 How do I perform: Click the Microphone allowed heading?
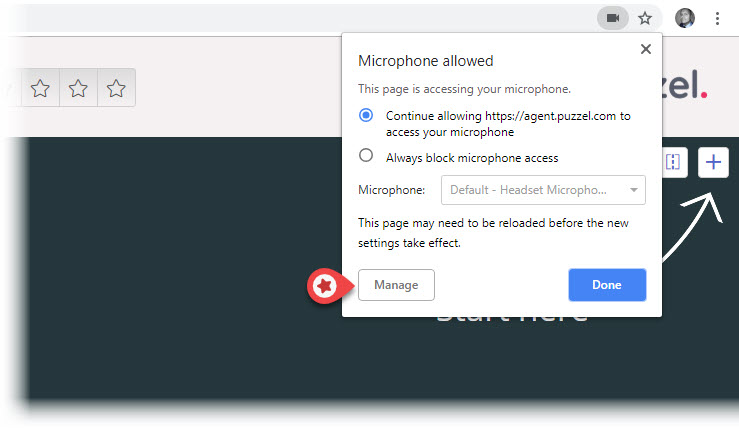425,61
